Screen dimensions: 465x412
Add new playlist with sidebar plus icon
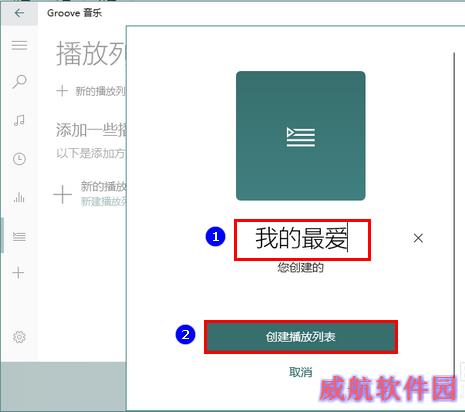pos(18,273)
